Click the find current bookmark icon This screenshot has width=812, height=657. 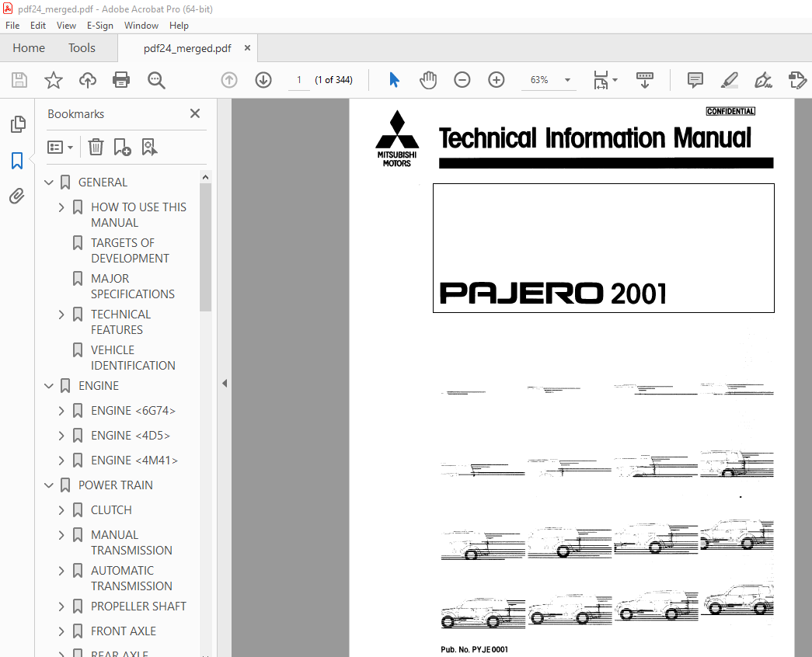tap(150, 147)
